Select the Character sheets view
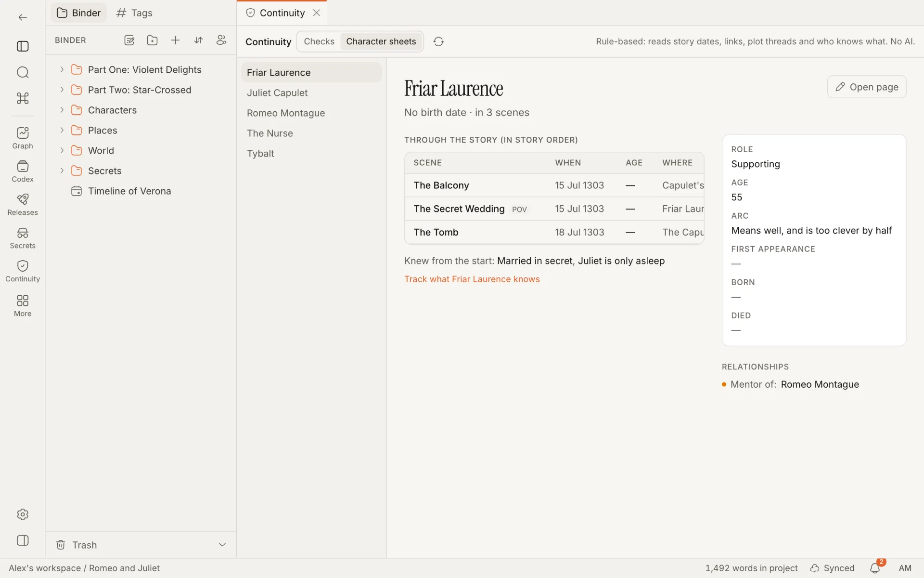The image size is (924, 578). pyautogui.click(x=381, y=41)
